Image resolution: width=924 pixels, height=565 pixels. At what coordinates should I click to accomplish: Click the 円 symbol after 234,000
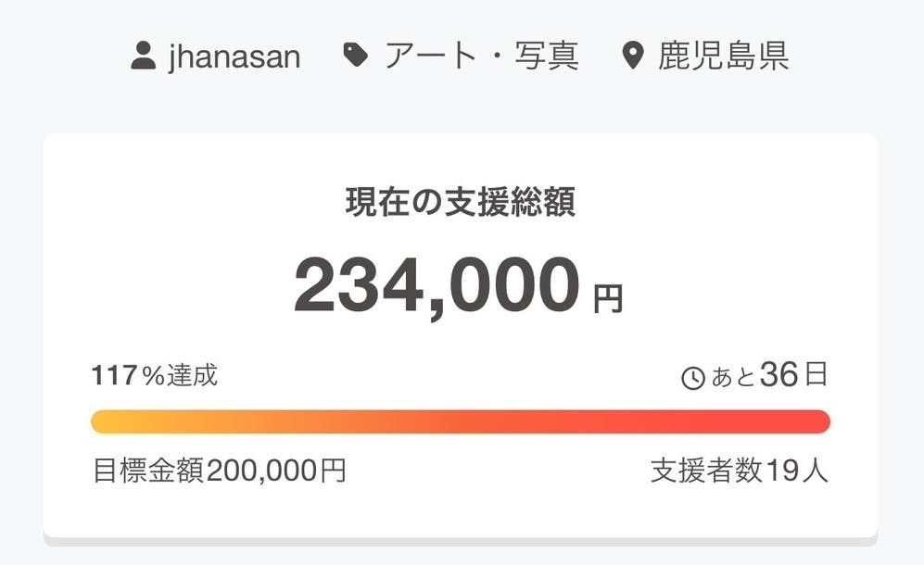point(608,299)
